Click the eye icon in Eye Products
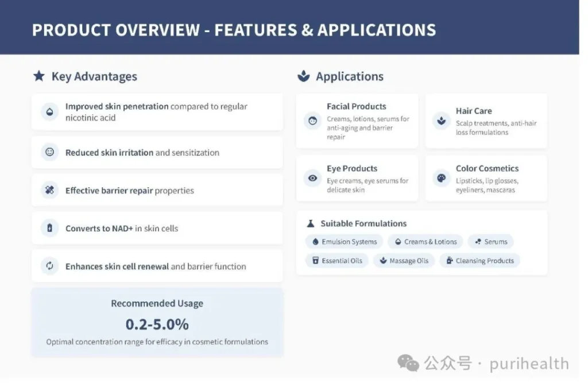This screenshot has height=387, width=588. [312, 179]
